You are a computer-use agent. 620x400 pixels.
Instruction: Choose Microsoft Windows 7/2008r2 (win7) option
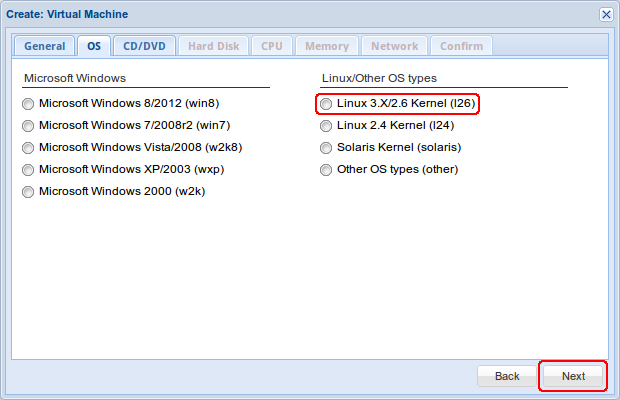pyautogui.click(x=28, y=126)
